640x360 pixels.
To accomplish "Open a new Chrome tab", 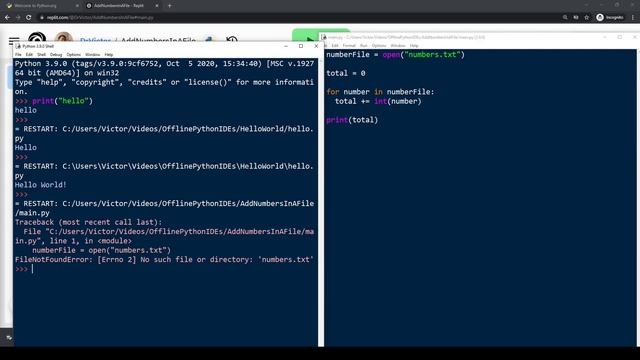I will click(x=169, y=6).
